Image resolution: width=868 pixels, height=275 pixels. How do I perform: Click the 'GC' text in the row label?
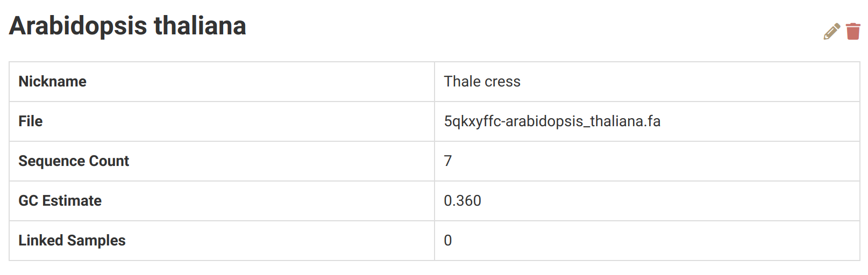click(28, 201)
